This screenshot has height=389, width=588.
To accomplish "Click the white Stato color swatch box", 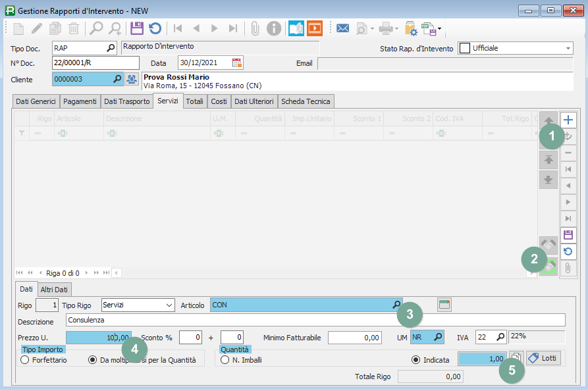I will coord(464,48).
